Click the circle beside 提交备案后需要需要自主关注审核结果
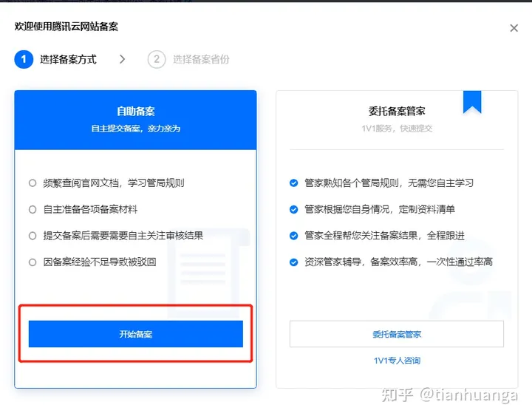532x419 pixels. point(33,236)
